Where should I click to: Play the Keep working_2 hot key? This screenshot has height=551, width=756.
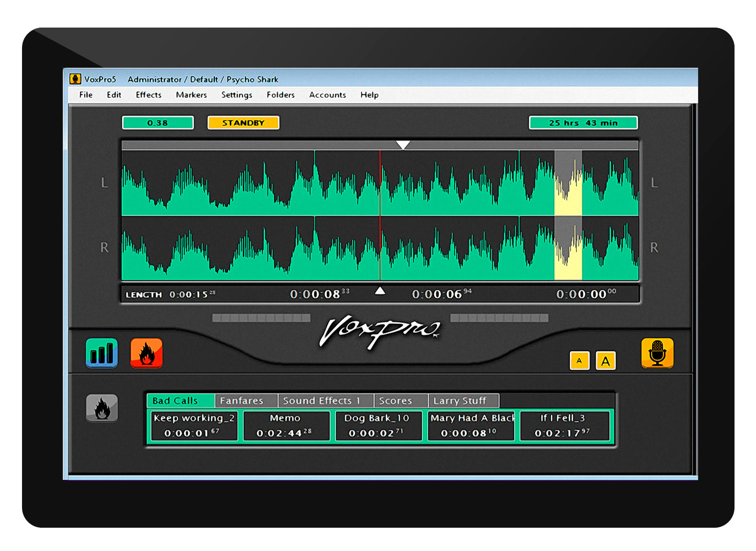pyautogui.click(x=194, y=425)
